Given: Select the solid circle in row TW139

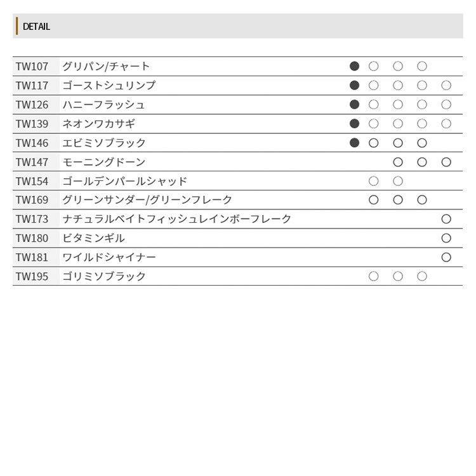Looking at the screenshot, I should pyautogui.click(x=355, y=124).
